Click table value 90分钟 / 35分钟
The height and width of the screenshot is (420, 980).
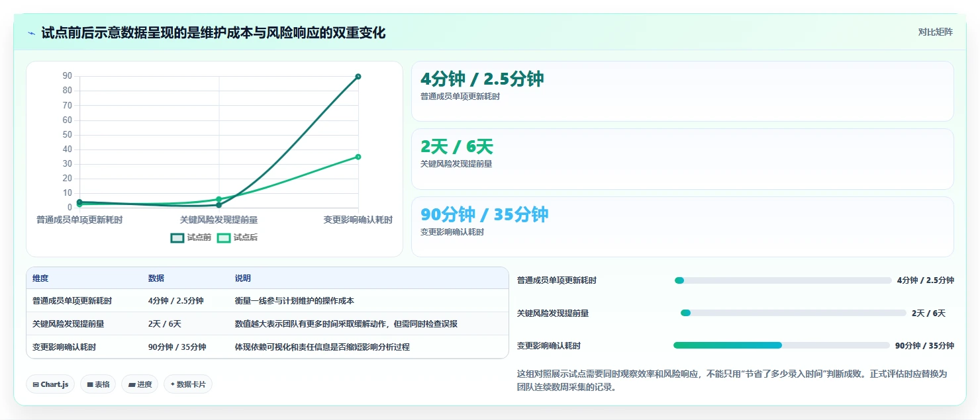click(177, 347)
